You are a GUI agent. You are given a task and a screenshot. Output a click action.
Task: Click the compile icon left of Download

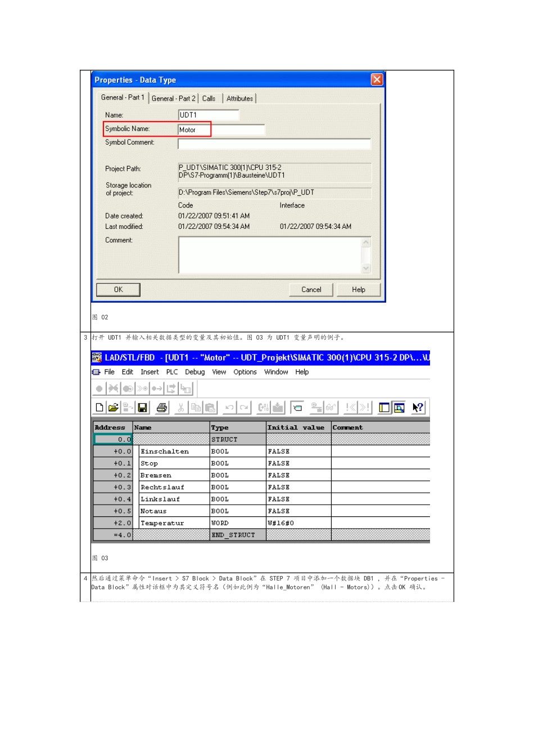point(263,408)
